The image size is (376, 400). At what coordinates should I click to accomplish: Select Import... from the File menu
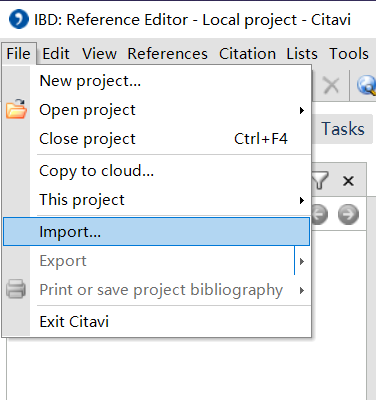pyautogui.click(x=156, y=232)
